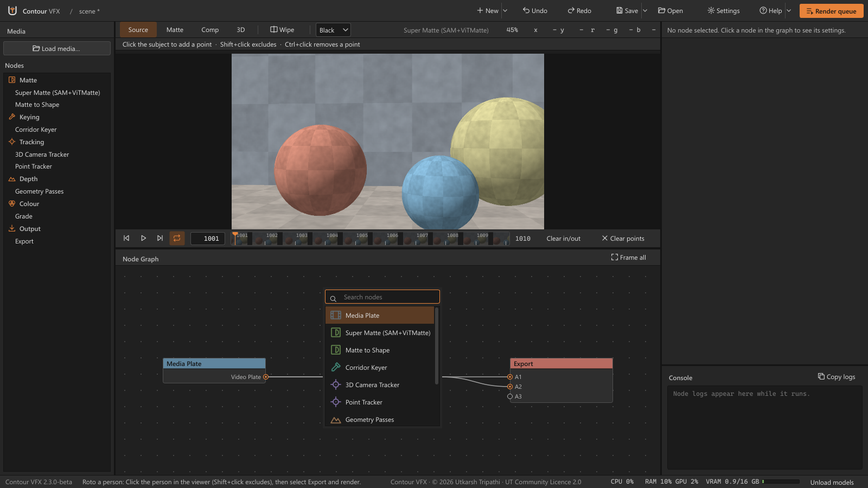The width and height of the screenshot is (868, 488).
Task: Jump to the first frame of the clip
Action: tap(126, 238)
